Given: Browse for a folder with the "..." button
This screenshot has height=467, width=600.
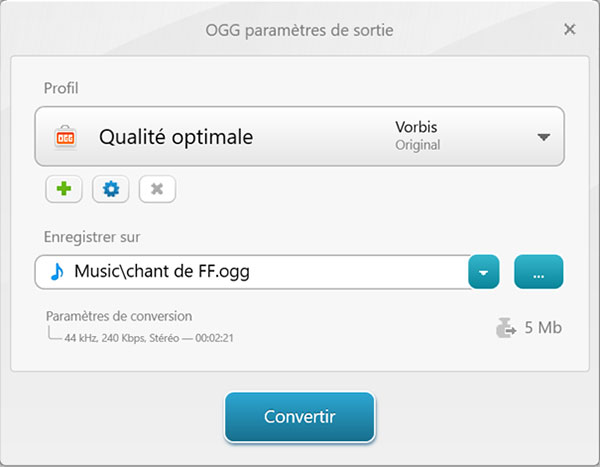Looking at the screenshot, I should point(539,271).
